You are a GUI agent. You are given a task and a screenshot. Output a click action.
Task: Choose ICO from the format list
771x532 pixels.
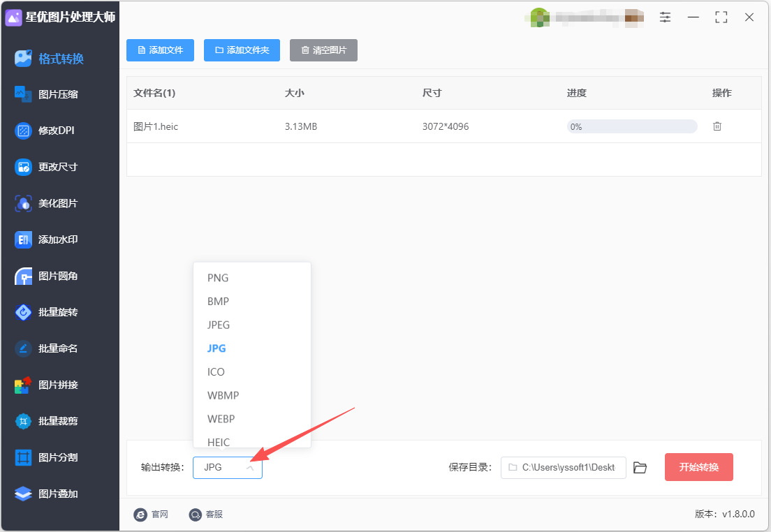pos(251,371)
